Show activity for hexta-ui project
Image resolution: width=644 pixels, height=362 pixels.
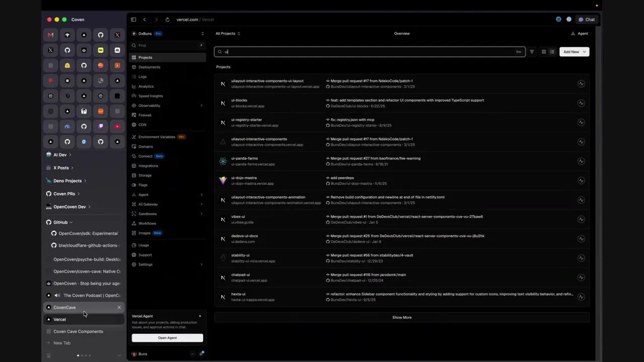(581, 297)
